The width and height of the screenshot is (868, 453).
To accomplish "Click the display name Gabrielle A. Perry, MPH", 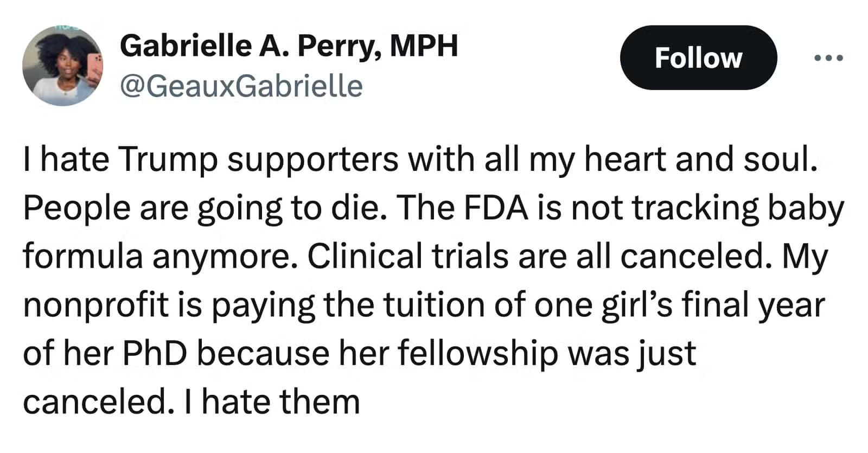I will coord(290,48).
